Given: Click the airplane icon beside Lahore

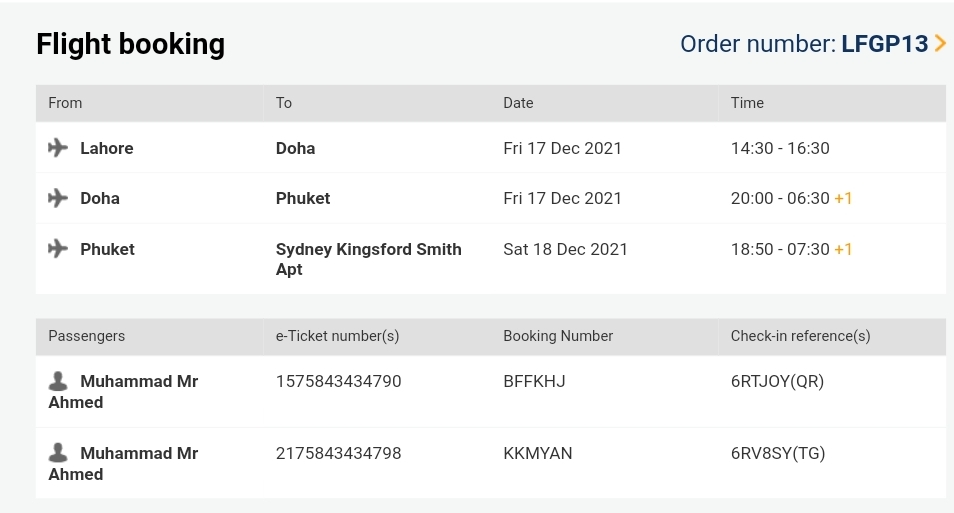Looking at the screenshot, I should (58, 148).
